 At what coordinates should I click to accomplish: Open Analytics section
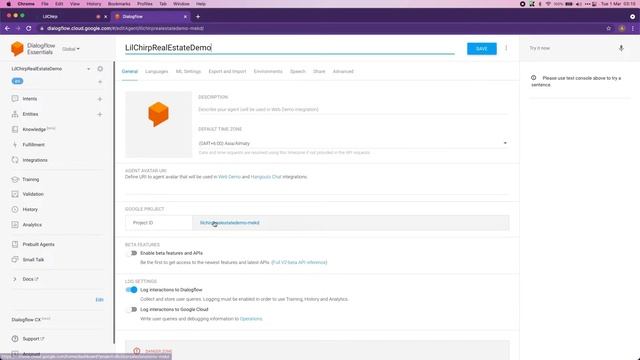(x=32, y=224)
